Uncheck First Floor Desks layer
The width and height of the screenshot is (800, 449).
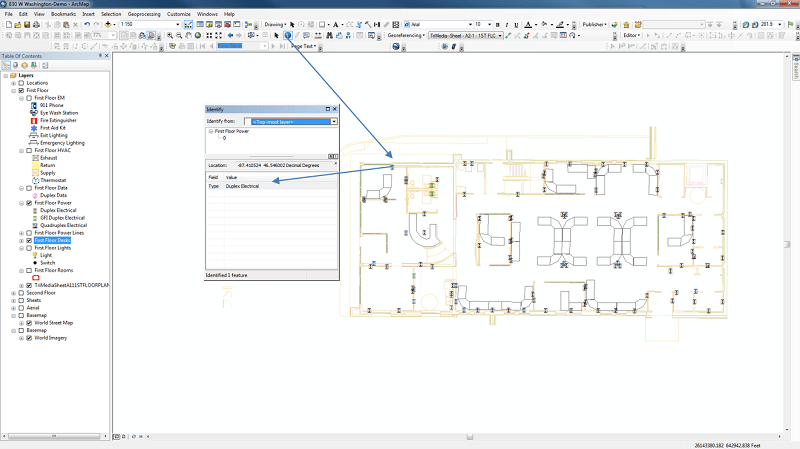click(29, 240)
